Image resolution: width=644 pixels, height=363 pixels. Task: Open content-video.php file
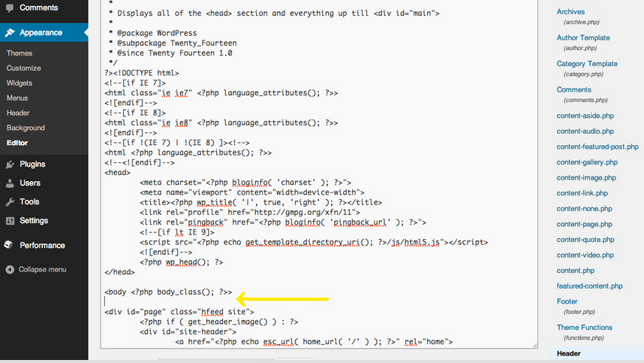585,256
